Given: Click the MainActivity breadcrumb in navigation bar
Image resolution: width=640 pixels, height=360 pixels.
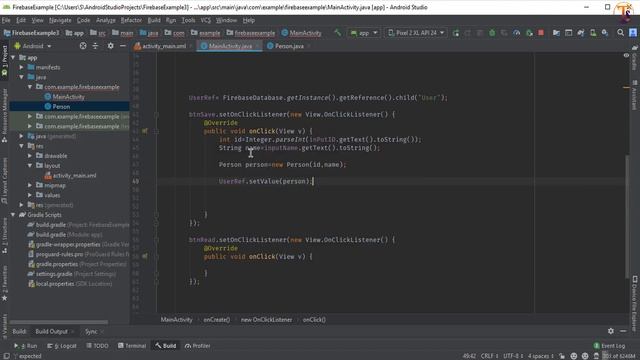Looking at the screenshot, I should point(301,33).
